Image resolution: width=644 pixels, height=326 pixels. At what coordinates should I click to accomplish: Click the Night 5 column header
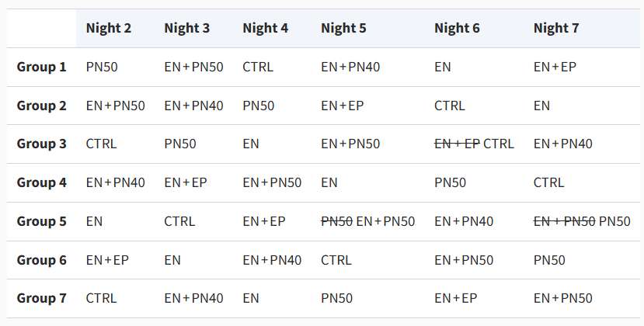pyautogui.click(x=343, y=29)
